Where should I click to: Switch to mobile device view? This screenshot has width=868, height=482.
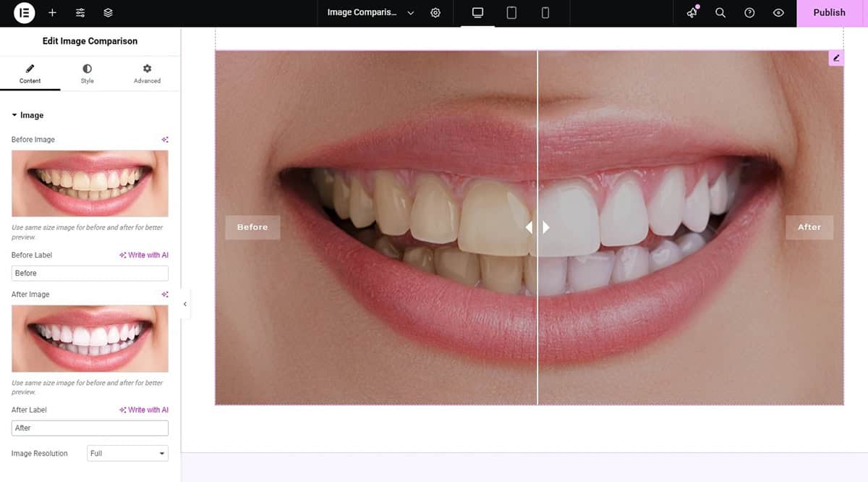545,13
